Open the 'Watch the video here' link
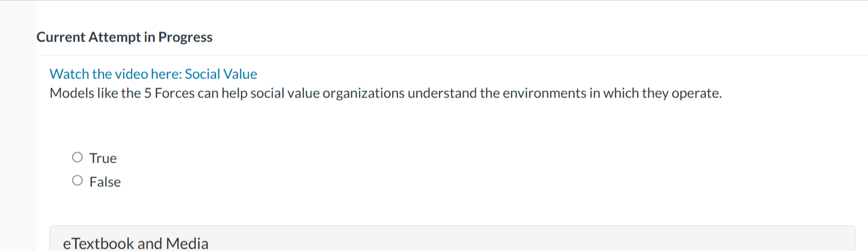This screenshot has height=251, width=868. 153,74
